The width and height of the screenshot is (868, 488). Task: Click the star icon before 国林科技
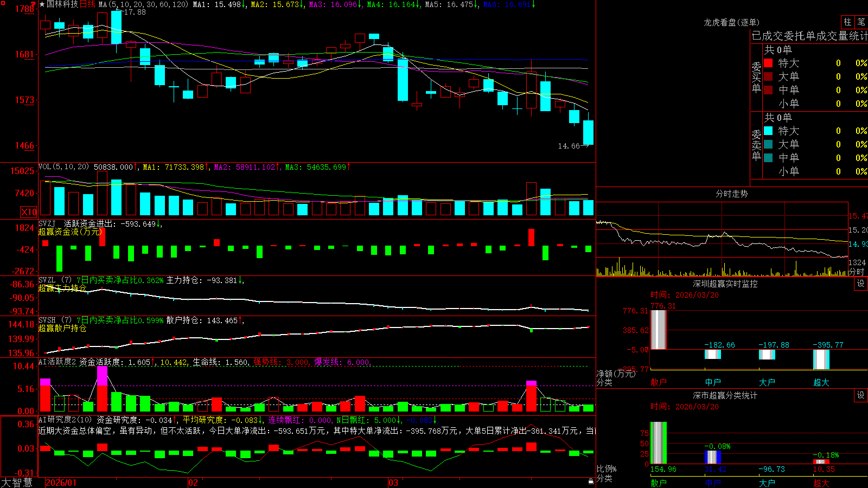pyautogui.click(x=42, y=4)
